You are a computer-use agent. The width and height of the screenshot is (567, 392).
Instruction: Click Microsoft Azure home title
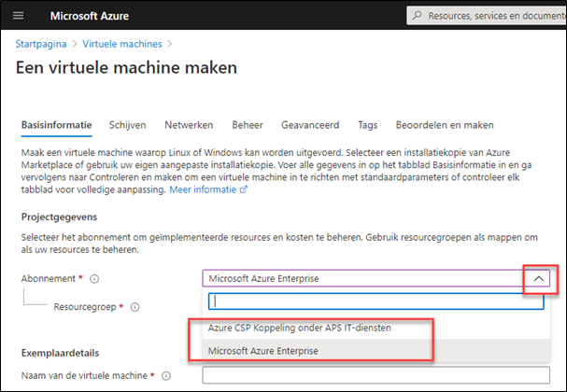(x=90, y=16)
